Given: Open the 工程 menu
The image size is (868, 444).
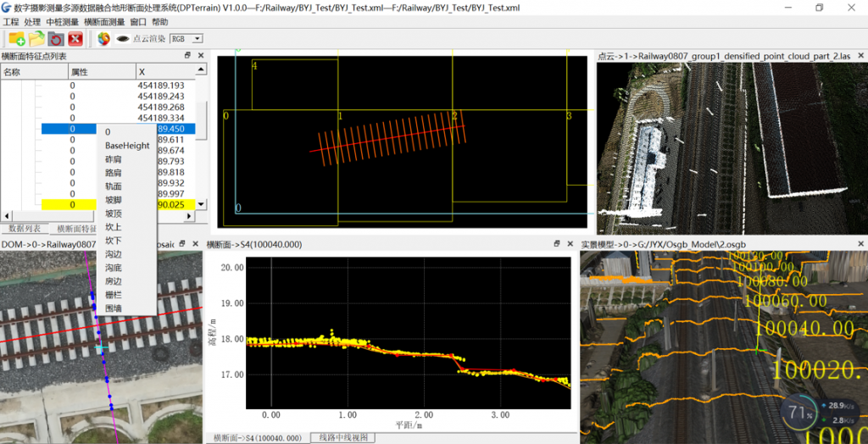Looking at the screenshot, I should point(11,22).
